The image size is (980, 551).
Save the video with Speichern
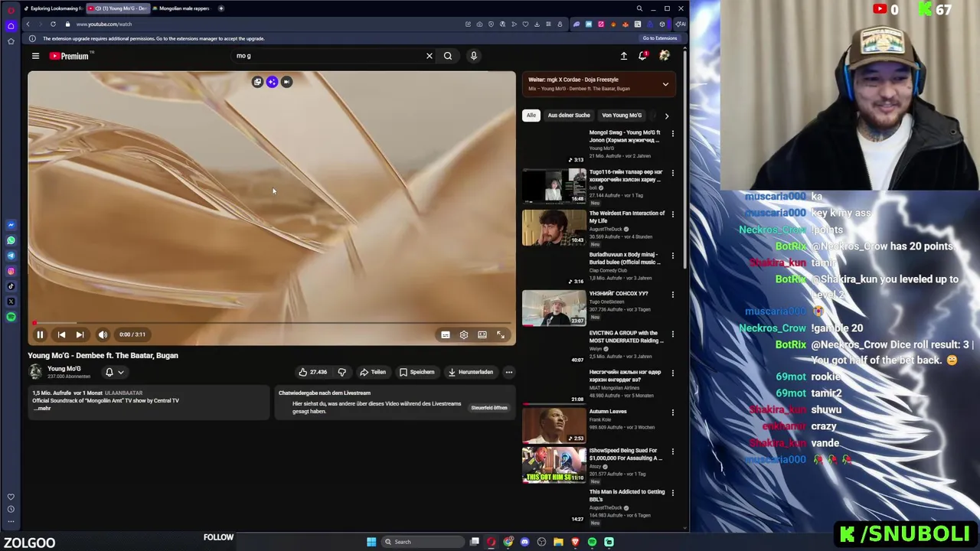417,372
